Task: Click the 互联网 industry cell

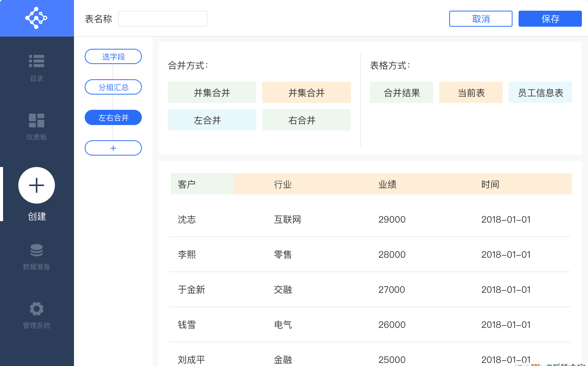Action: (x=288, y=220)
